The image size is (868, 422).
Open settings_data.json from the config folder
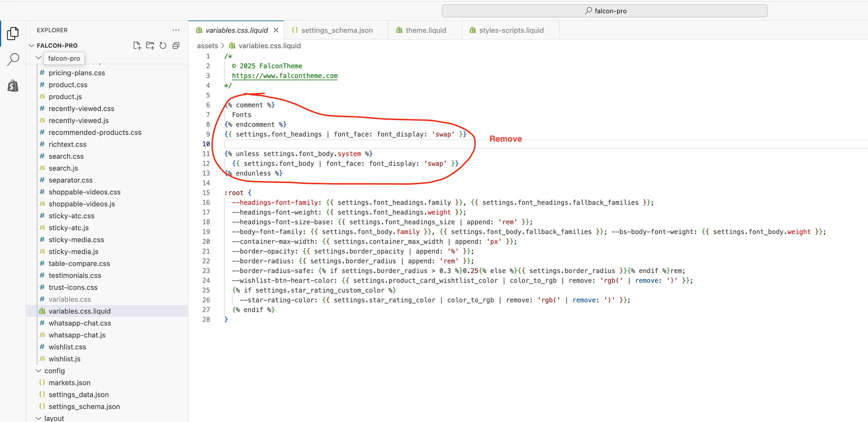pyautogui.click(x=78, y=394)
